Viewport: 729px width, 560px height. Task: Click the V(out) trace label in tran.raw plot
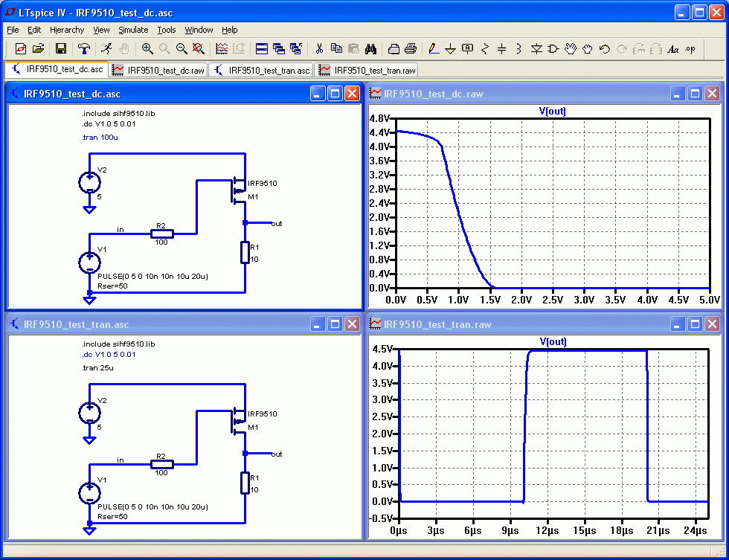tap(553, 341)
